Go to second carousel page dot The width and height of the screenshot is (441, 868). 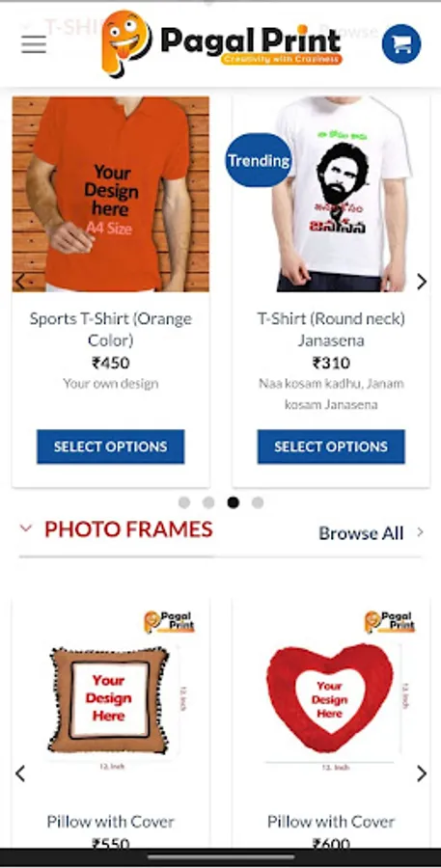208,502
